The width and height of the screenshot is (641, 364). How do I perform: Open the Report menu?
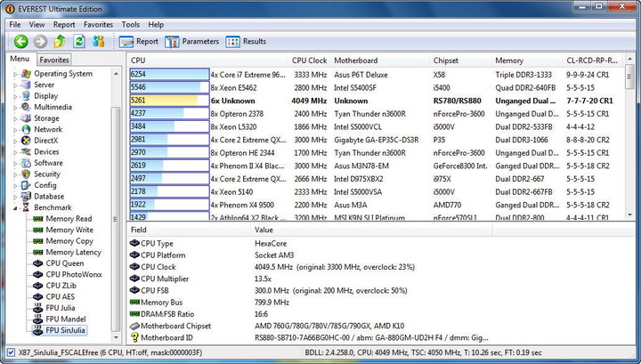click(64, 25)
